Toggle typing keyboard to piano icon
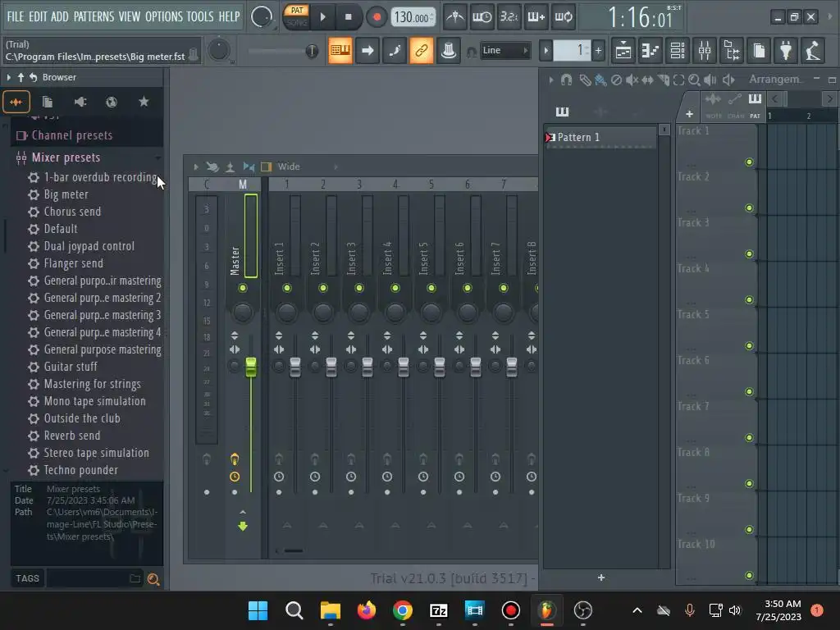 coord(340,50)
